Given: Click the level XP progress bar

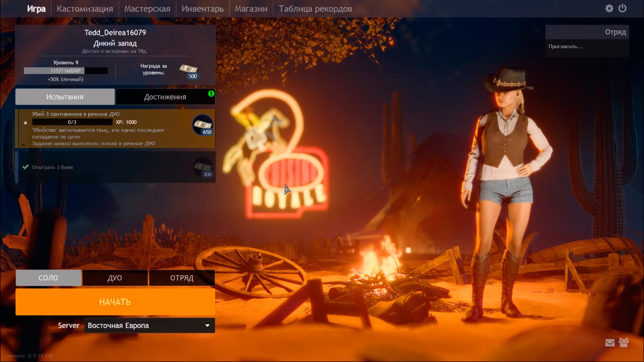Looking at the screenshot, I should coord(66,71).
